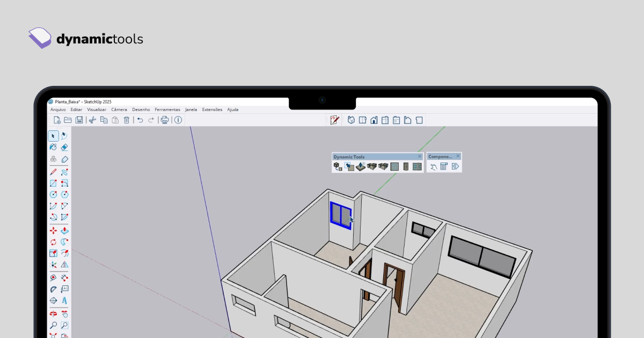Click the blue highlighted window in model

pos(340,215)
